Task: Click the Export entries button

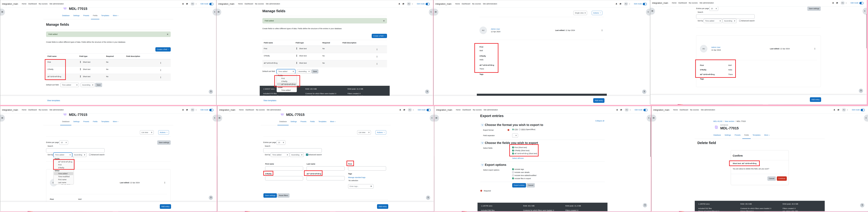Action: (519, 185)
